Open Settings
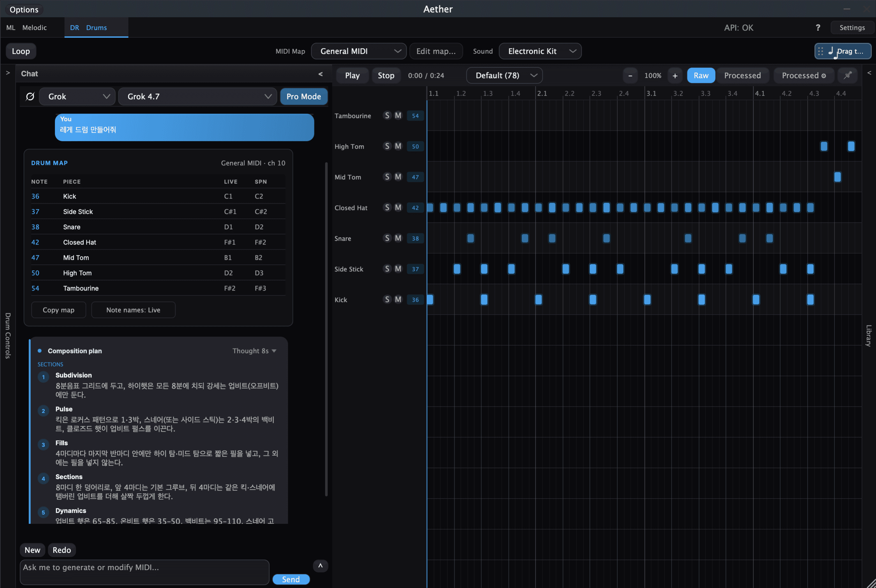Screen dimensions: 876x588 point(852,28)
